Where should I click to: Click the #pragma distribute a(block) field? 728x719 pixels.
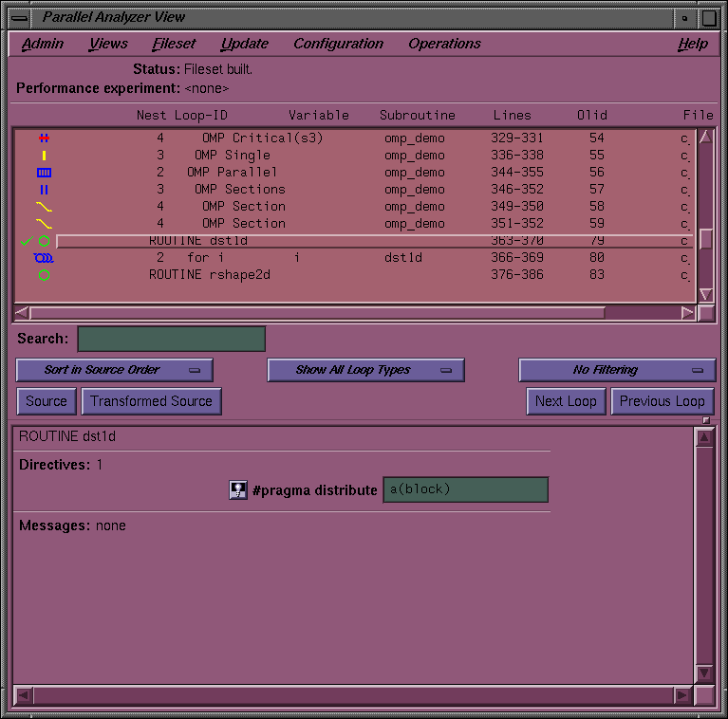click(466, 489)
